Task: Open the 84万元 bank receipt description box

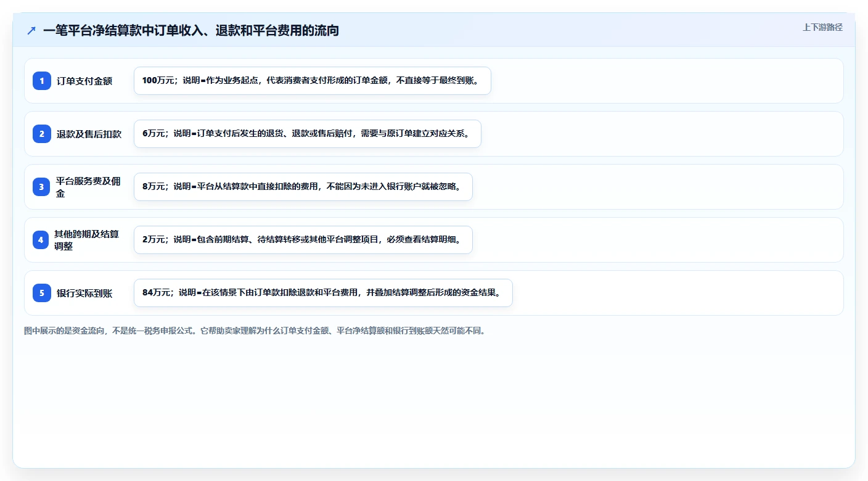Action: click(x=323, y=293)
